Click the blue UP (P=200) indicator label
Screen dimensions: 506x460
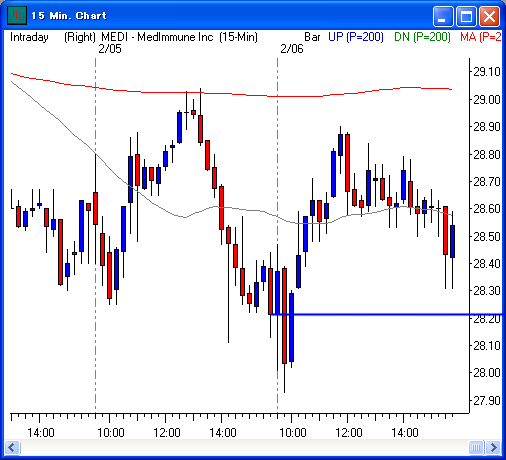356,37
